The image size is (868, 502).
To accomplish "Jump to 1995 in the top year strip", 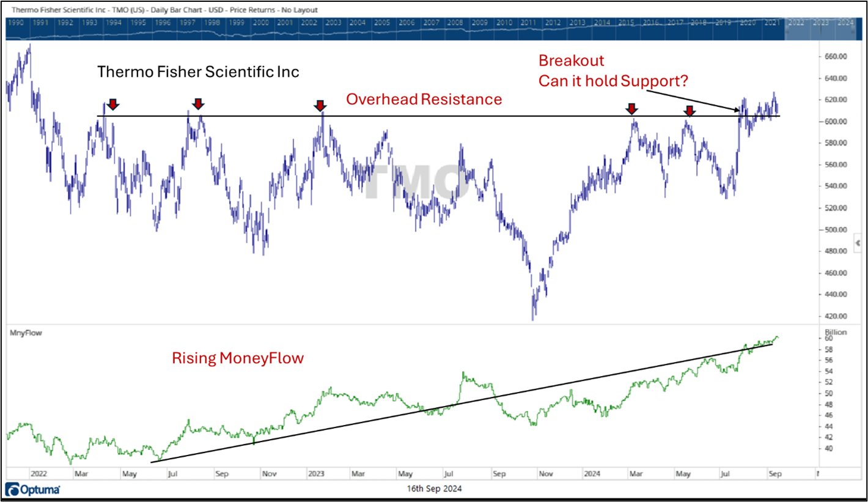I will [138, 23].
